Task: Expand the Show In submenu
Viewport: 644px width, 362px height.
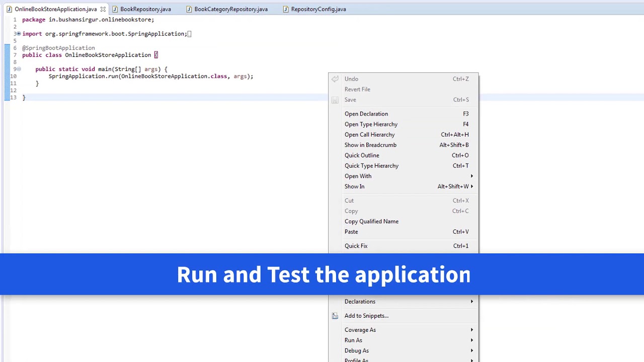Action: (404, 187)
